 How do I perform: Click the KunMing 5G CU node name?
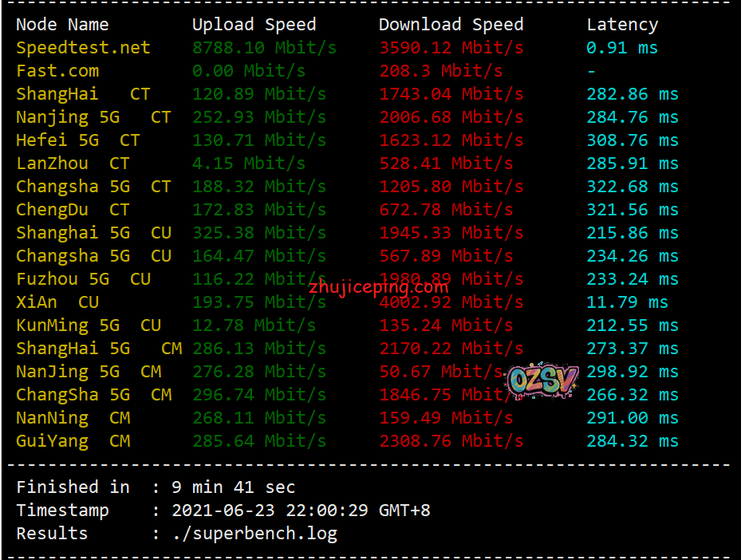click(x=89, y=325)
